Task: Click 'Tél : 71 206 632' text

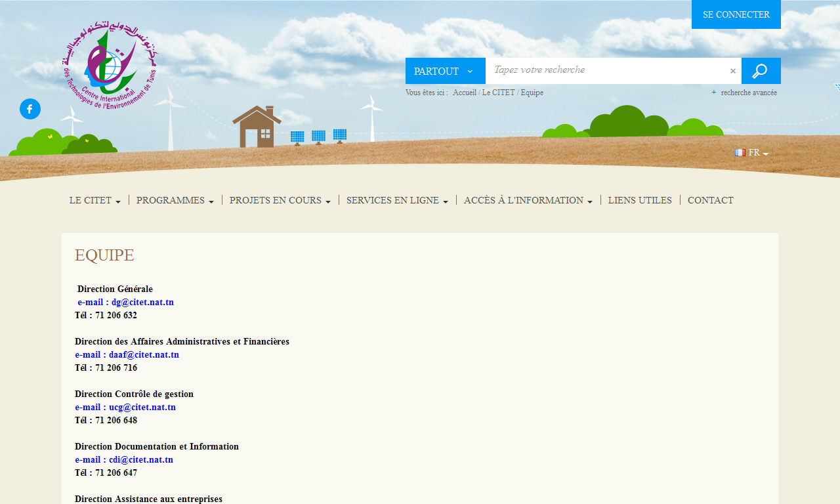Action: 106,316
